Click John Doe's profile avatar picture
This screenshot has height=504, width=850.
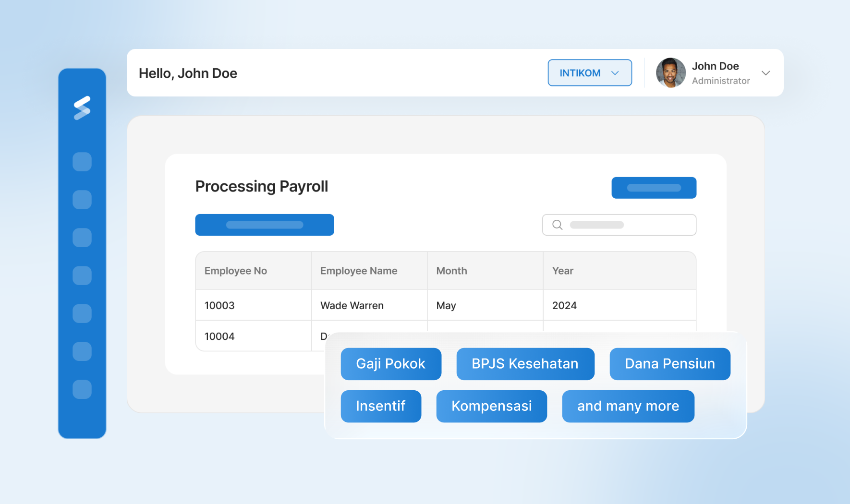pyautogui.click(x=670, y=72)
